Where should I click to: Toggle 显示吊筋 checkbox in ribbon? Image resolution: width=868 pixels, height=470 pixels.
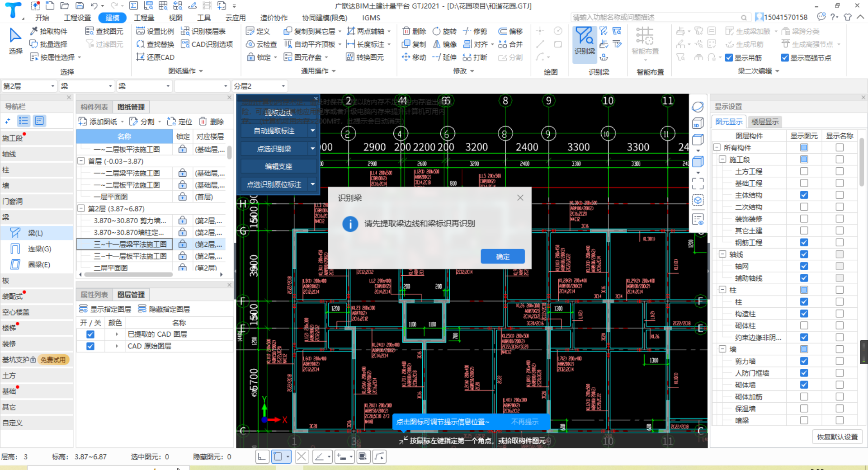coord(729,58)
